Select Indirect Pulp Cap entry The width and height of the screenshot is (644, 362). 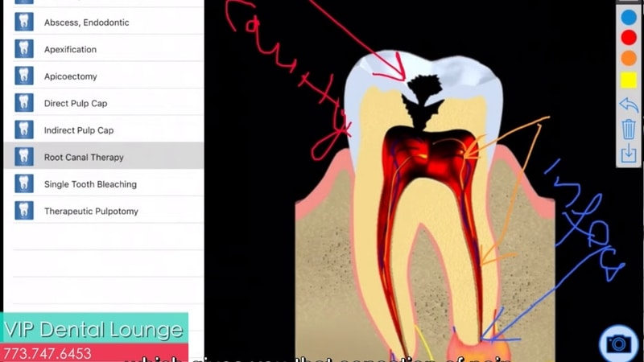79,130
